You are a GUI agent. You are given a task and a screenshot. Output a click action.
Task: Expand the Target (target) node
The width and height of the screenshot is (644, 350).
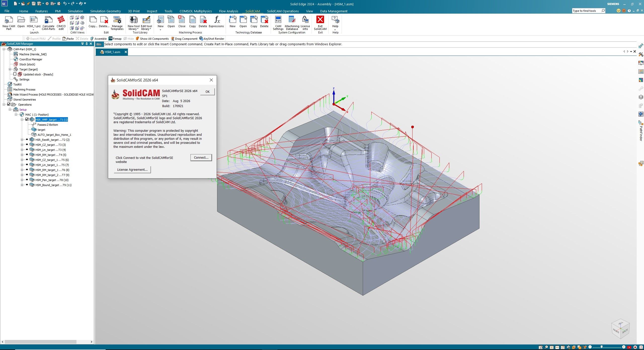10,69
